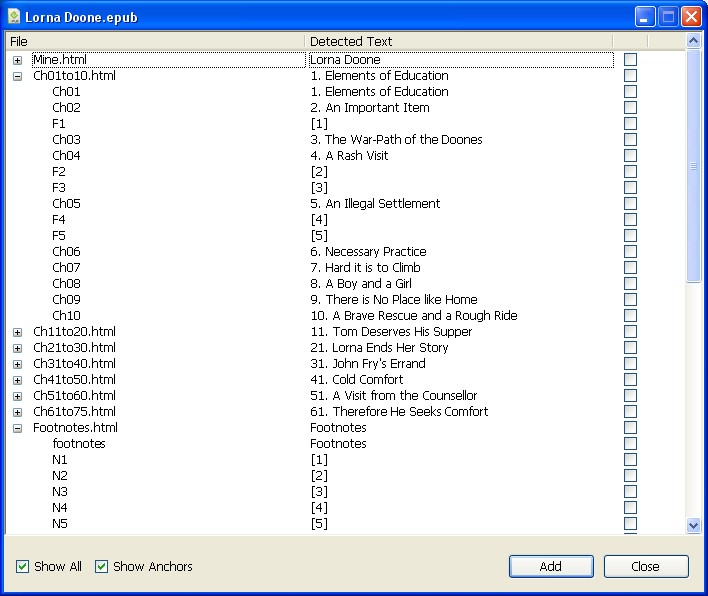Viewport: 708px width, 596px height.
Task: Click the File column header
Action: click(155, 42)
